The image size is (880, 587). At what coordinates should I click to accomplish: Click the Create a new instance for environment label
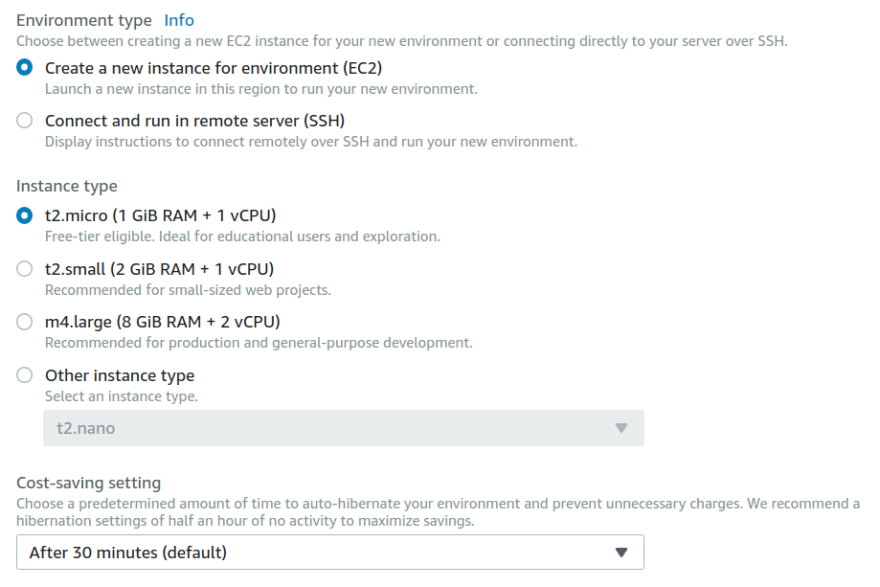(x=213, y=68)
